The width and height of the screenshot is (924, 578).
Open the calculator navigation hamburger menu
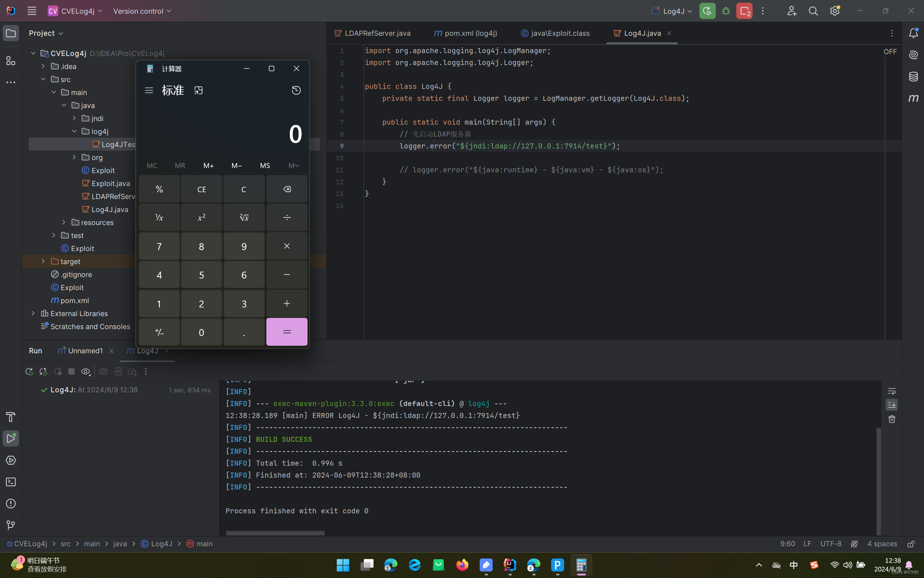pyautogui.click(x=149, y=90)
